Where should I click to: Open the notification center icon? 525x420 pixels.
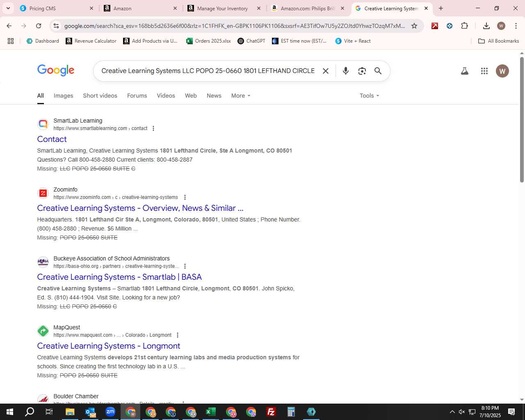[x=511, y=412]
